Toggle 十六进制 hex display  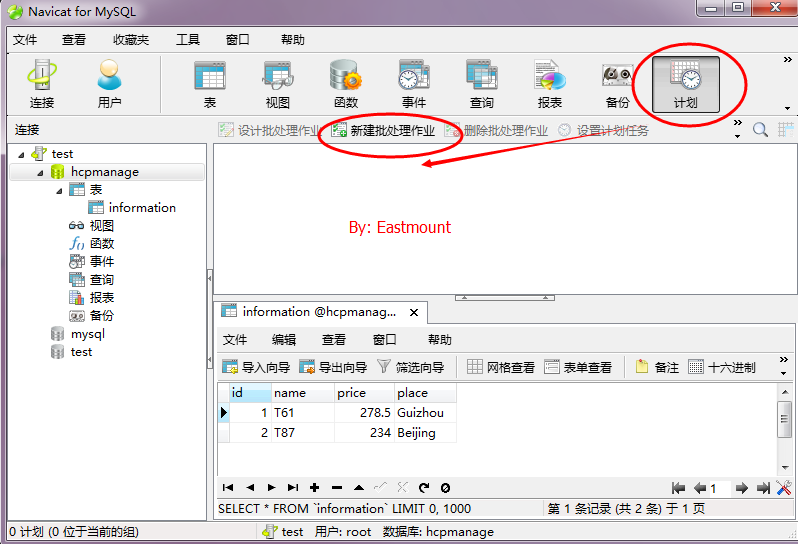point(722,367)
